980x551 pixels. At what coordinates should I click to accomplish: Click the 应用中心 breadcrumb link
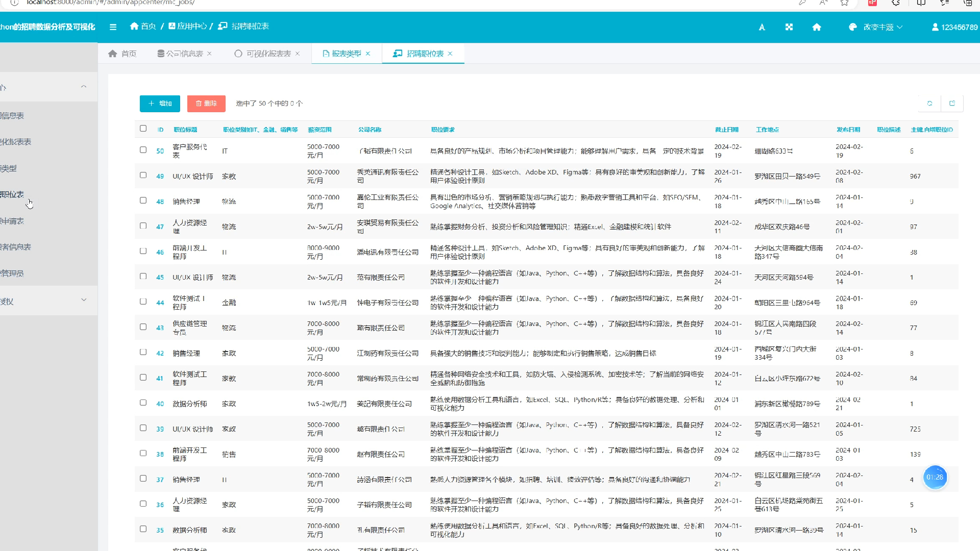[187, 26]
